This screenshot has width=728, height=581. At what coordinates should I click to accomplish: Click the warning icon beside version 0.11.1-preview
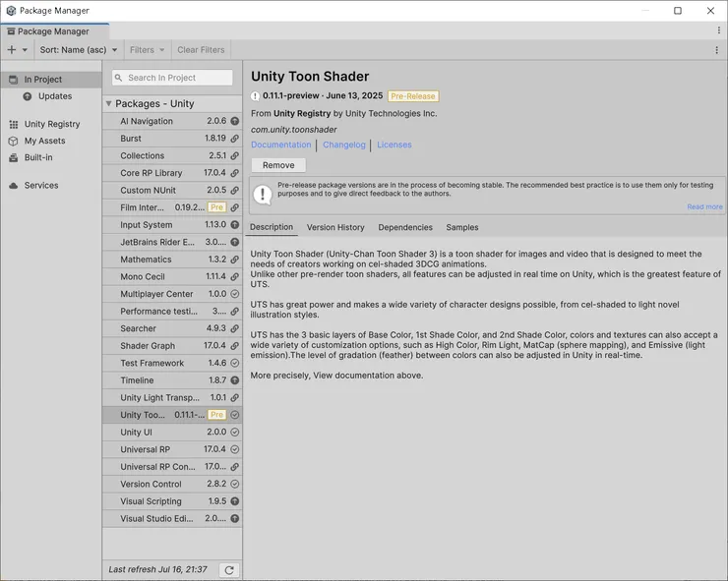tap(256, 96)
